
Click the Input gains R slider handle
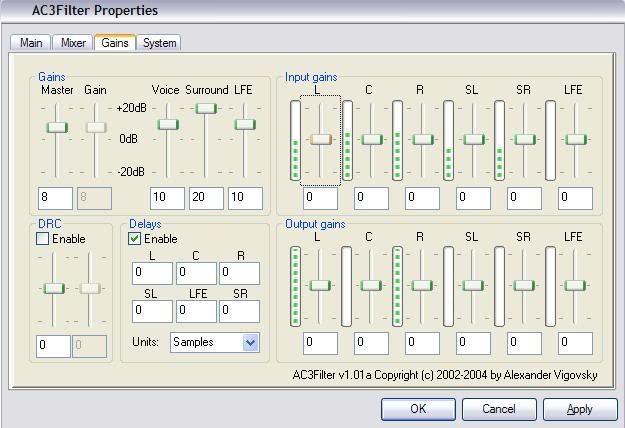(423, 139)
